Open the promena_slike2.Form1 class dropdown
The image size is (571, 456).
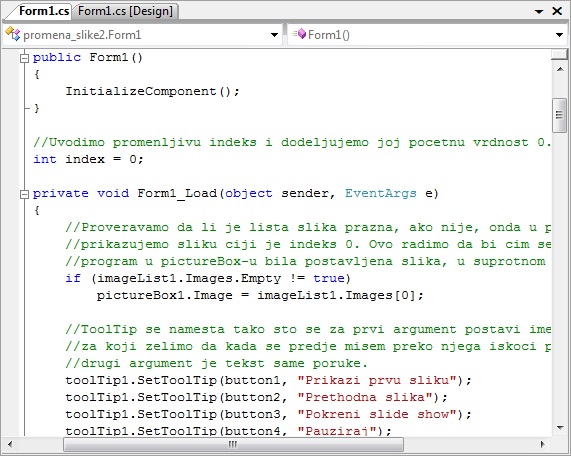click(275, 35)
